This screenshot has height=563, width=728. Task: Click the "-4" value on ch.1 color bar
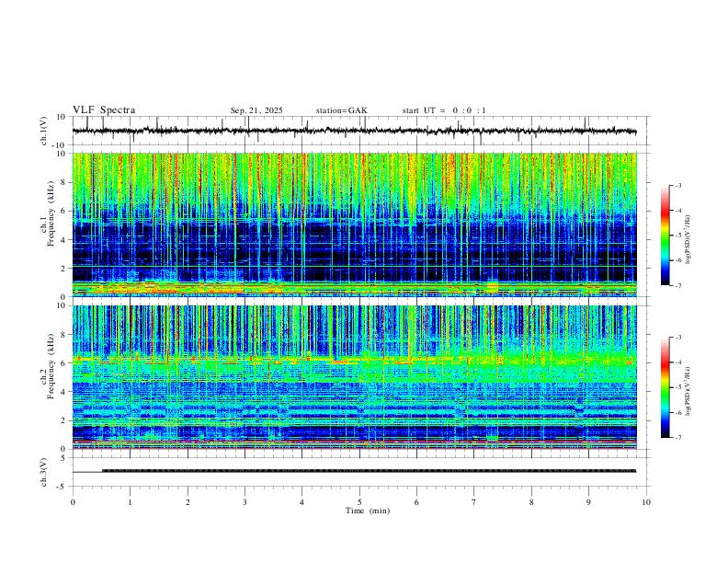click(x=677, y=211)
